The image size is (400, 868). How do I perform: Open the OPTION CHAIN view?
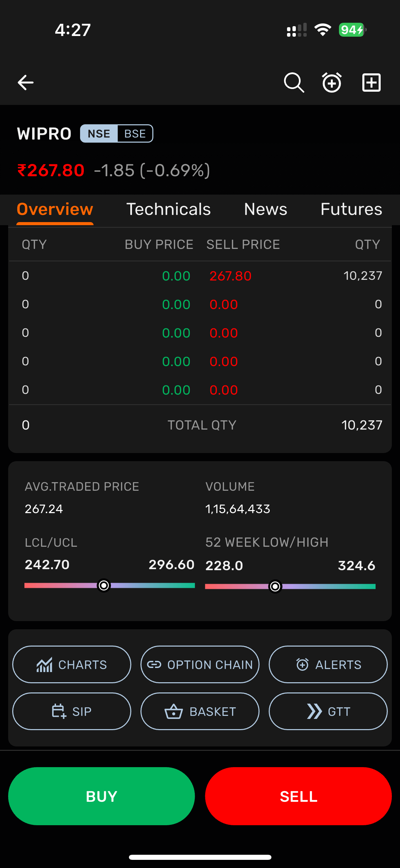200,664
